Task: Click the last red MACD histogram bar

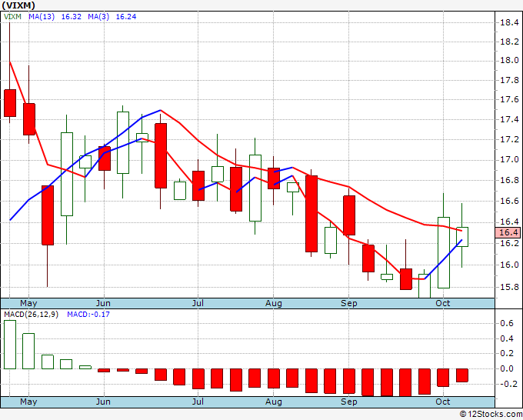Action: pos(462,375)
